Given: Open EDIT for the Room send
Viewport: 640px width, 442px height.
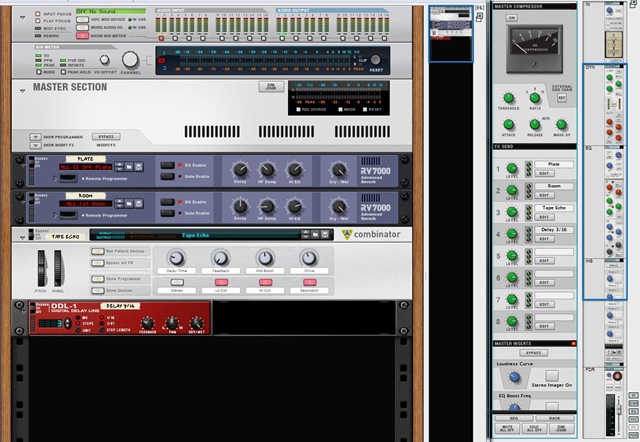Looking at the screenshot, I should 544,195.
